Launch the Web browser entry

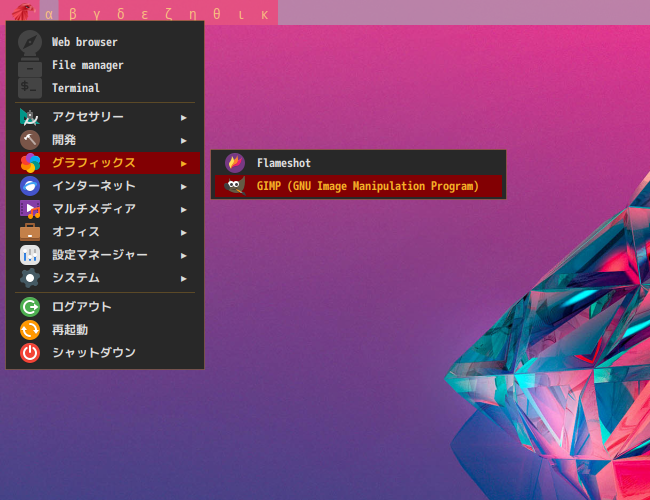coord(105,42)
